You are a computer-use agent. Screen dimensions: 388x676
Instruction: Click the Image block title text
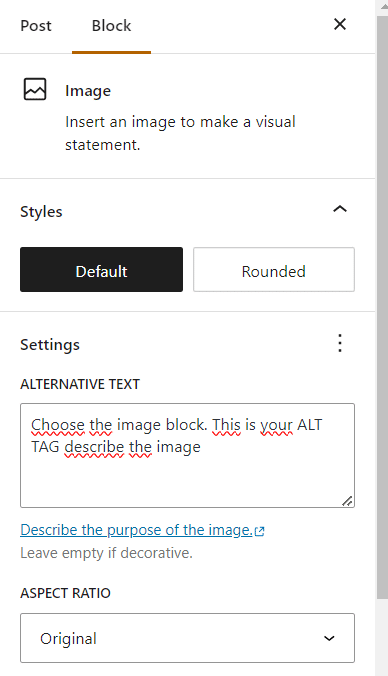click(x=88, y=91)
